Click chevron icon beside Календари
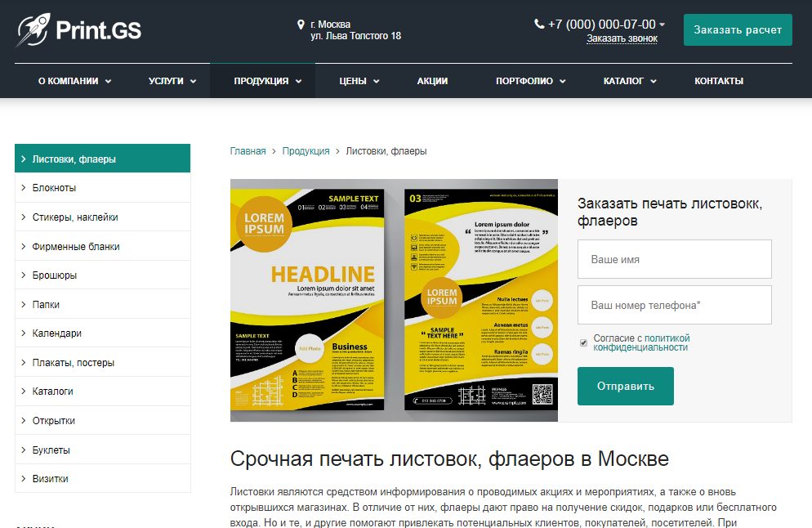 click(24, 333)
